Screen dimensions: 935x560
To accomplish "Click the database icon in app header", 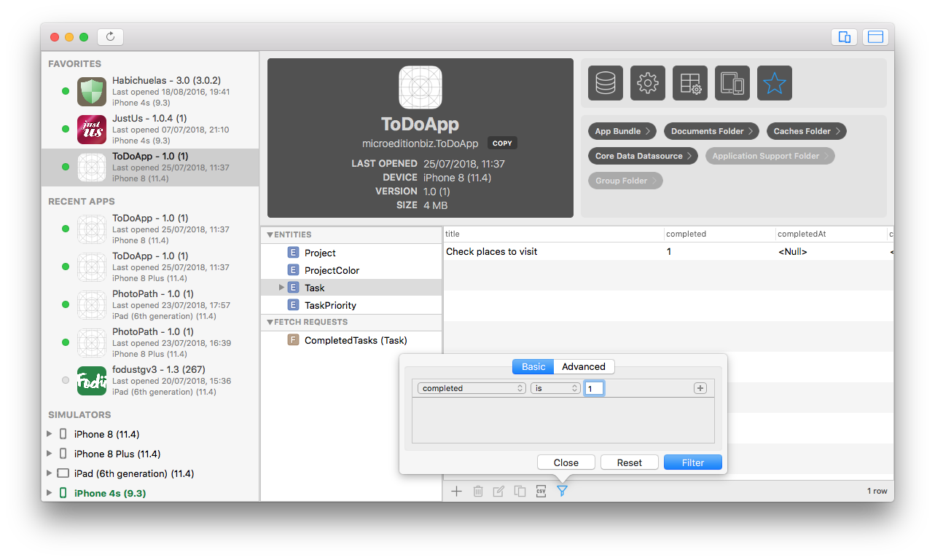I will coord(606,83).
